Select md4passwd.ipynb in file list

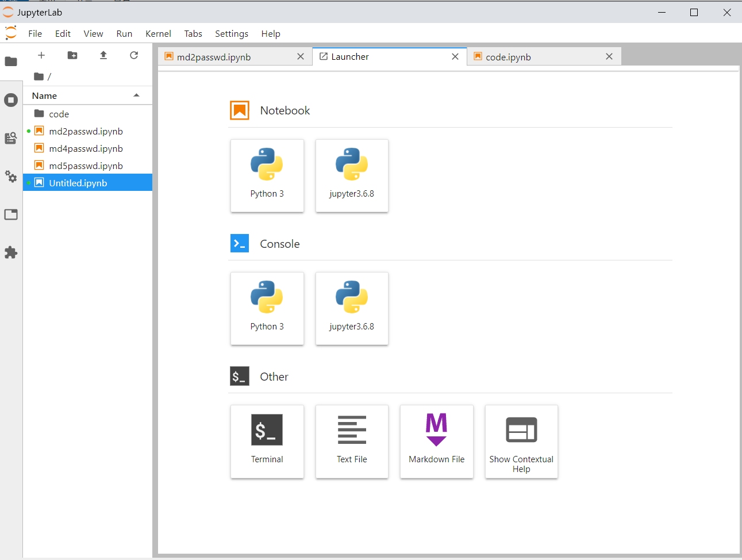point(87,148)
